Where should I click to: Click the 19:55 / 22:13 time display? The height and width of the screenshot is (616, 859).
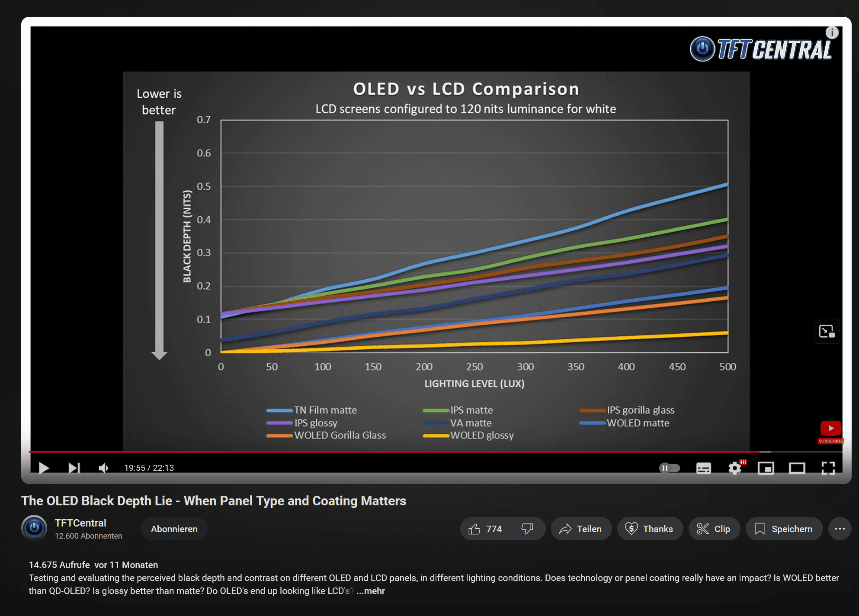(149, 468)
